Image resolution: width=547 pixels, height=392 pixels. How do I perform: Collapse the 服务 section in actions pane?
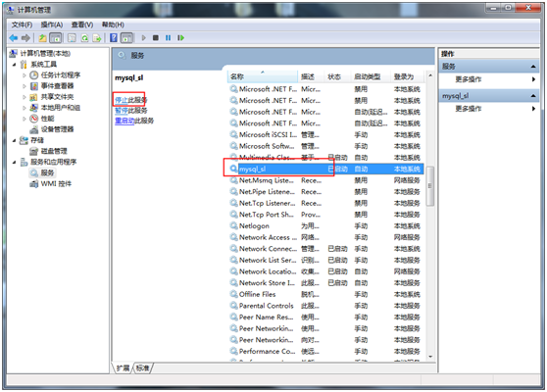tap(533, 67)
